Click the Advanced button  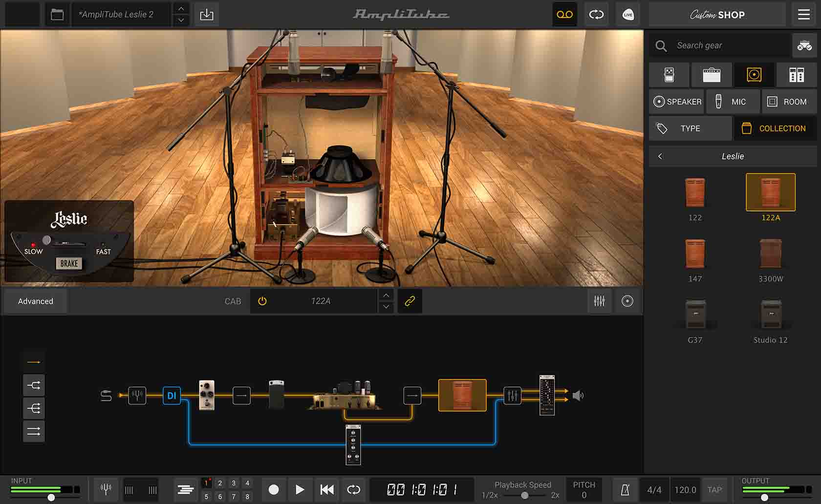pyautogui.click(x=36, y=301)
